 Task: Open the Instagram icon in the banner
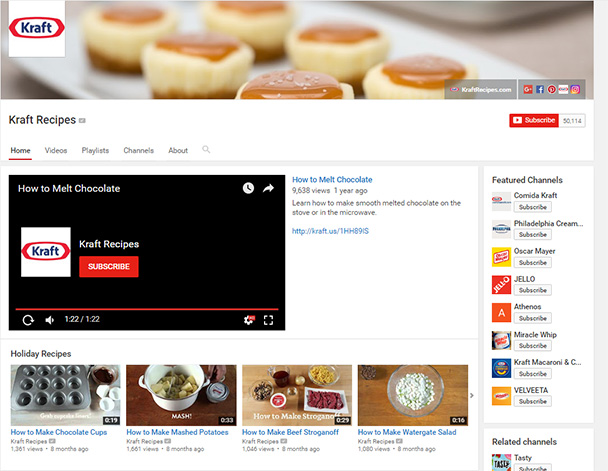[576, 90]
